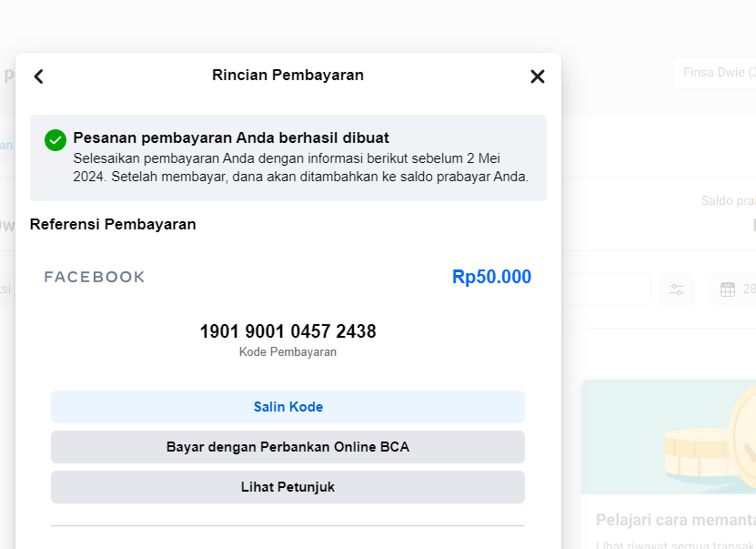Click the coin illustration card thumbnail
Image resolution: width=756 pixels, height=549 pixels.
tap(669, 437)
